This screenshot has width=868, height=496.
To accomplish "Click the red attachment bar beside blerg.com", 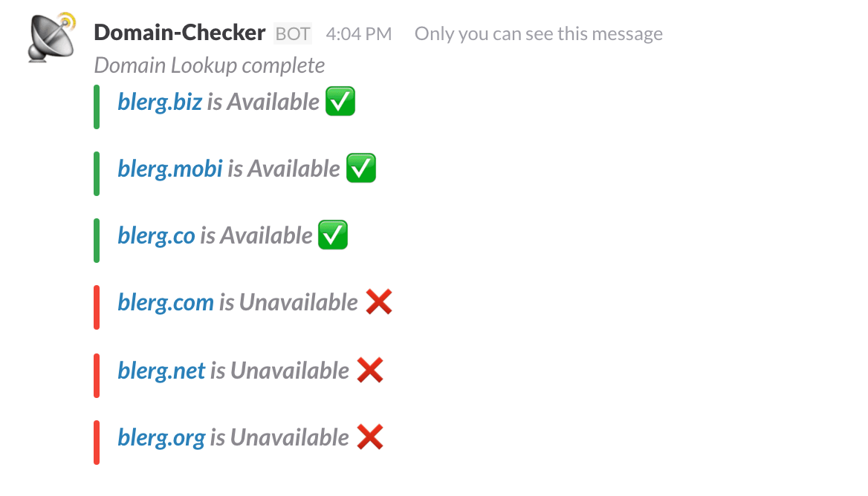I will 97,307.
